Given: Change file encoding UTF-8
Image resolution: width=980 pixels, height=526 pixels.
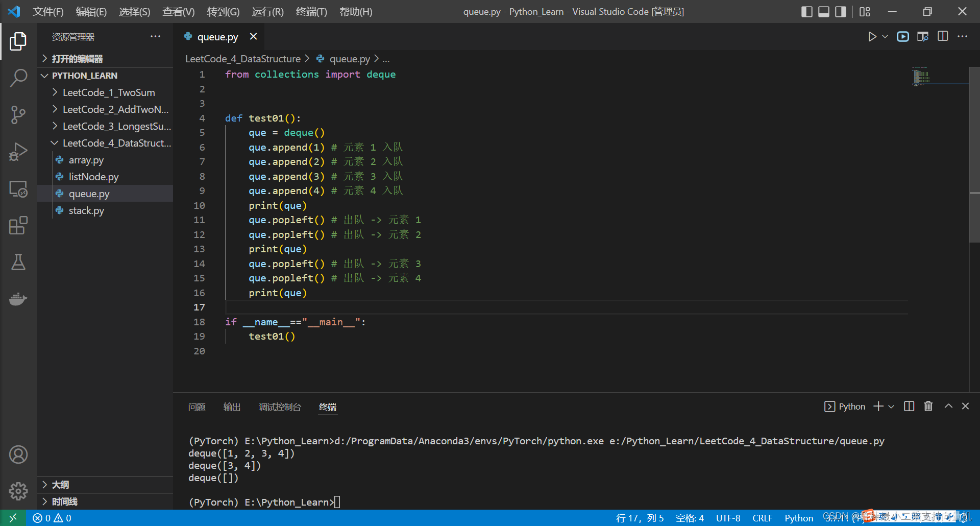Looking at the screenshot, I should point(728,518).
